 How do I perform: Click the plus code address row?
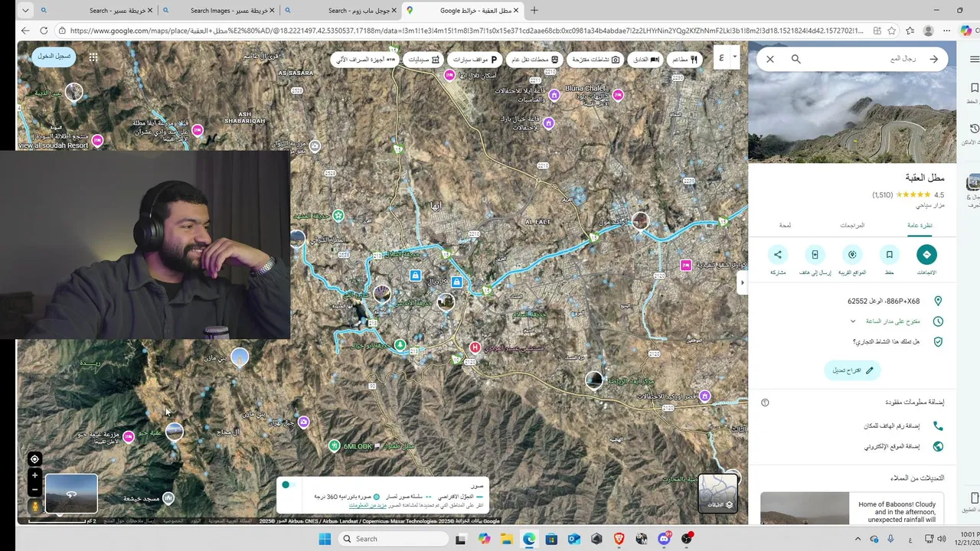pos(852,301)
